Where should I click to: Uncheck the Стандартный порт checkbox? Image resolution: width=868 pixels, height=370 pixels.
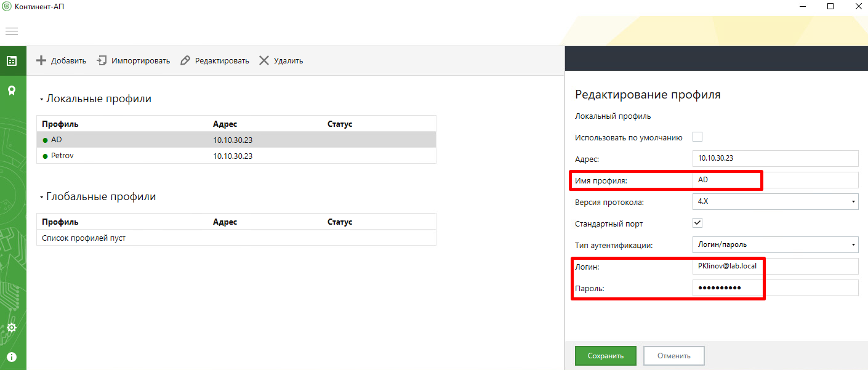[697, 223]
